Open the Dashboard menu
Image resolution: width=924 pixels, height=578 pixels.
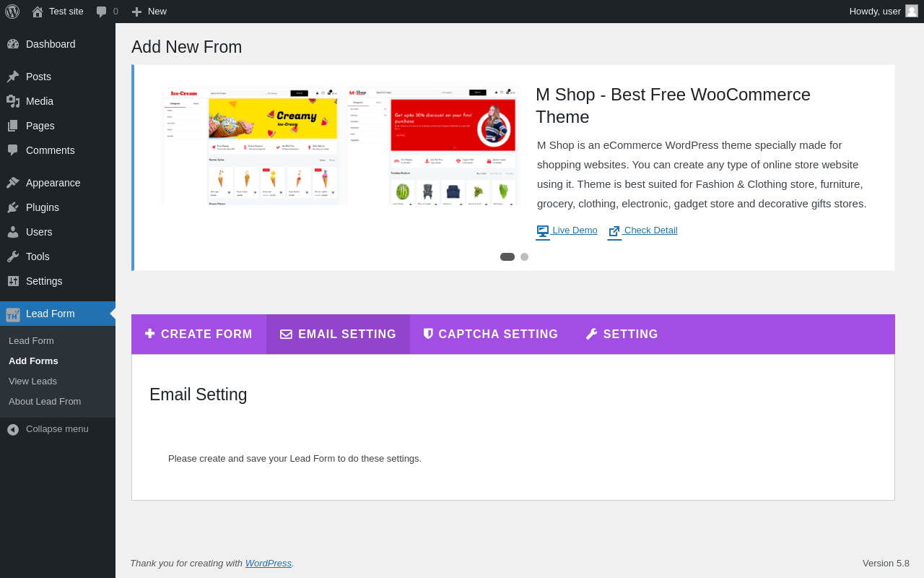[x=51, y=44]
